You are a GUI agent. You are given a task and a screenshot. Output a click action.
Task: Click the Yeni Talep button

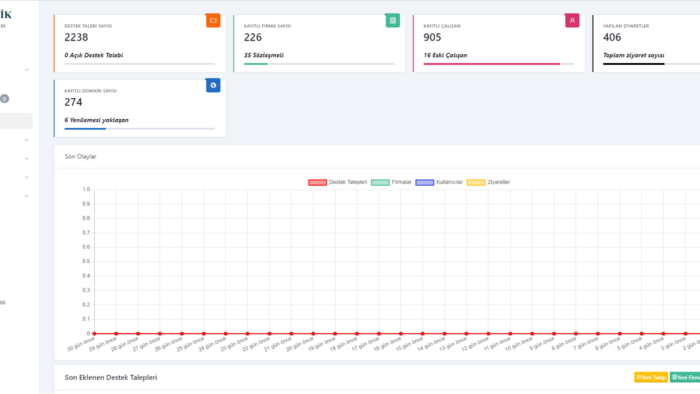(651, 377)
